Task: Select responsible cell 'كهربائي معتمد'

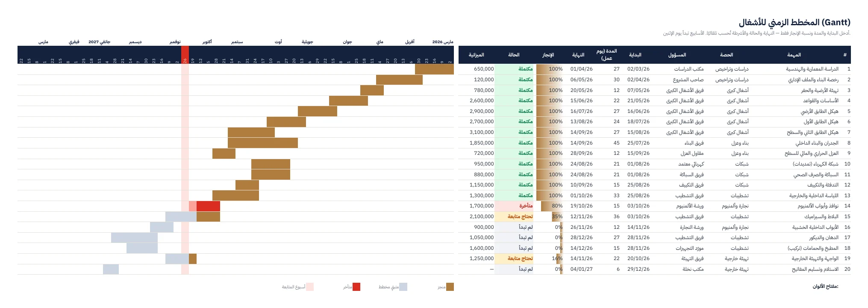Action: coord(691,164)
